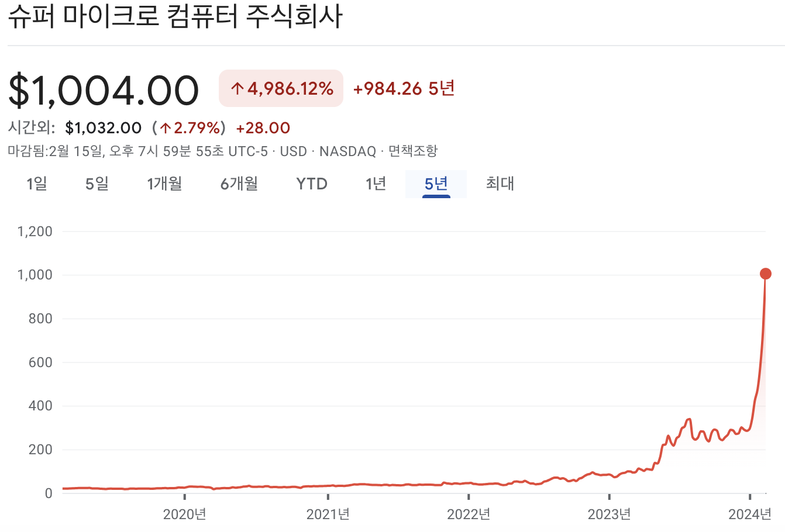Screen dimensions: 785x532
Task: Open the 면책조항 disclaimer link
Action: (413, 151)
